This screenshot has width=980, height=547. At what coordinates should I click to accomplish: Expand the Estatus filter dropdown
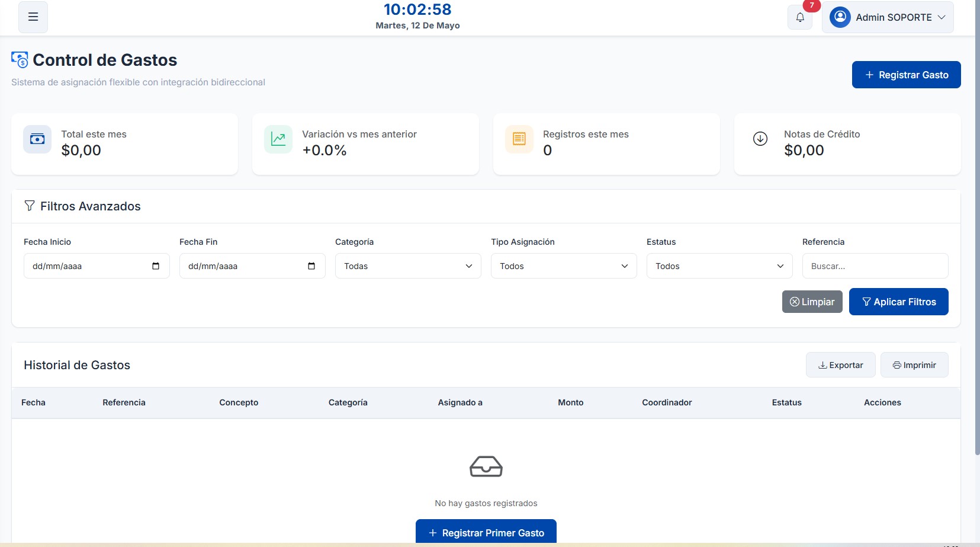pos(719,266)
